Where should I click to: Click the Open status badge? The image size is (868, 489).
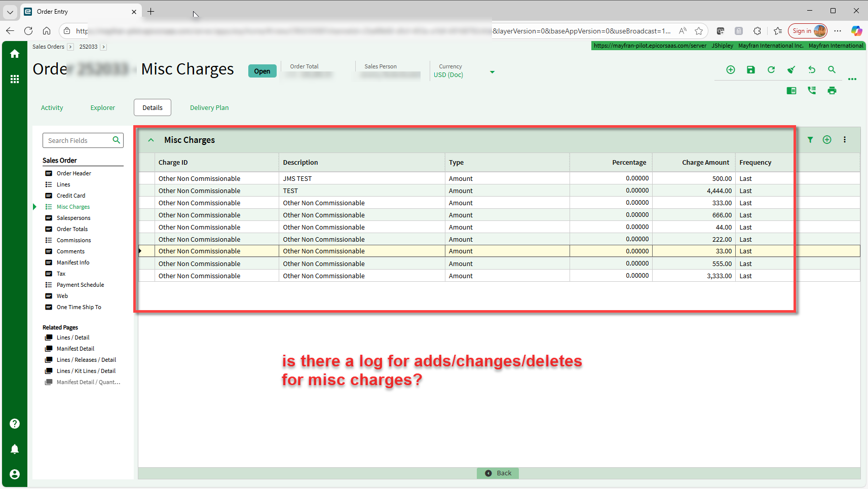pyautogui.click(x=262, y=71)
